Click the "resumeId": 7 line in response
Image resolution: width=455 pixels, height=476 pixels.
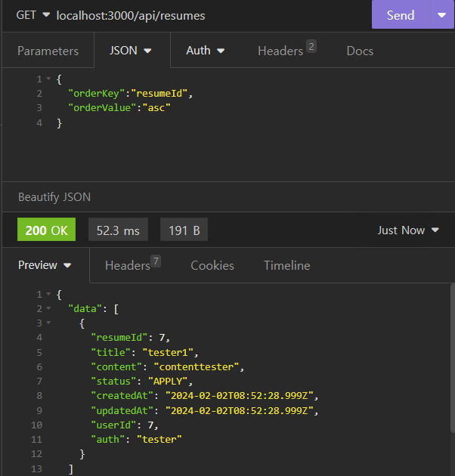(130, 338)
